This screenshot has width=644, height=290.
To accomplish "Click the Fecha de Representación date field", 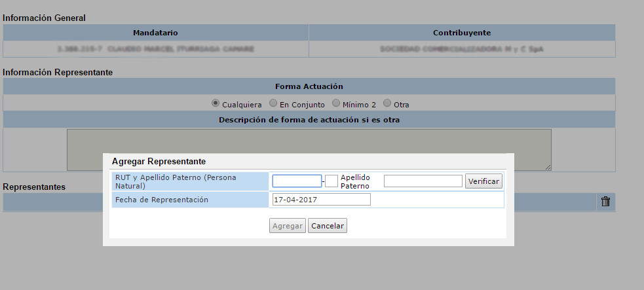I will tap(321, 200).
